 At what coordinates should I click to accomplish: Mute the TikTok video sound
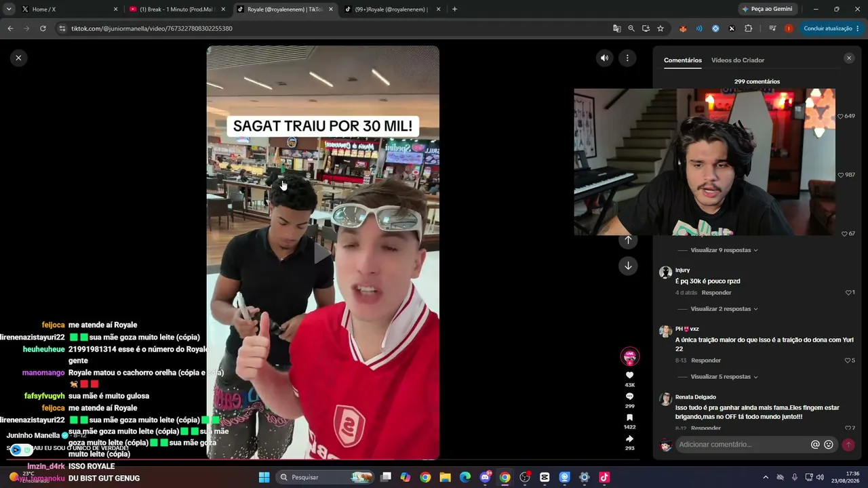point(604,58)
